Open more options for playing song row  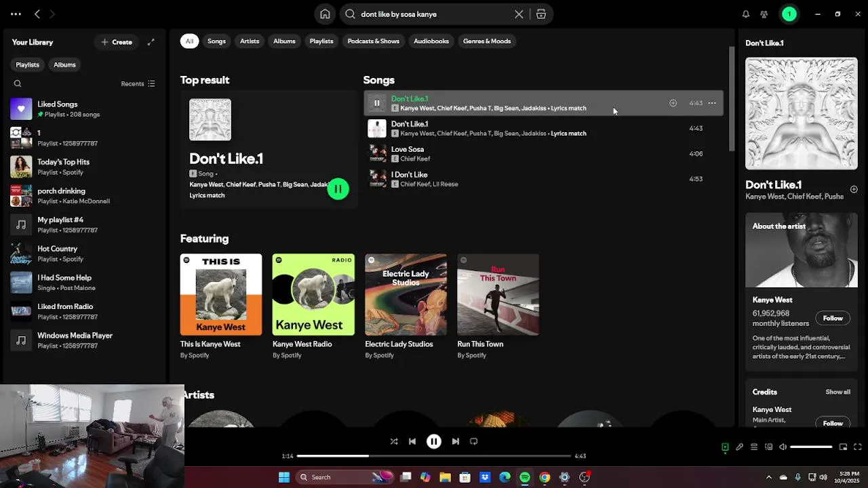[712, 103]
